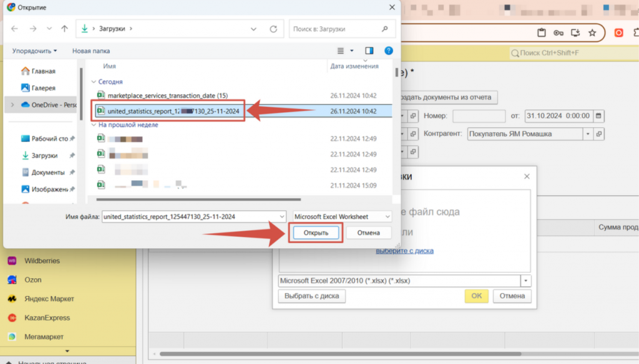639x364 pixels.
Task: Click the install app icon in the address bar
Action: coord(575,32)
